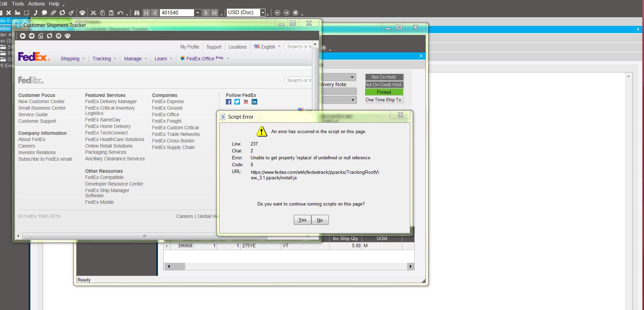
Task: Open the USD (Doc) currency dropdown
Action: pyautogui.click(x=263, y=13)
